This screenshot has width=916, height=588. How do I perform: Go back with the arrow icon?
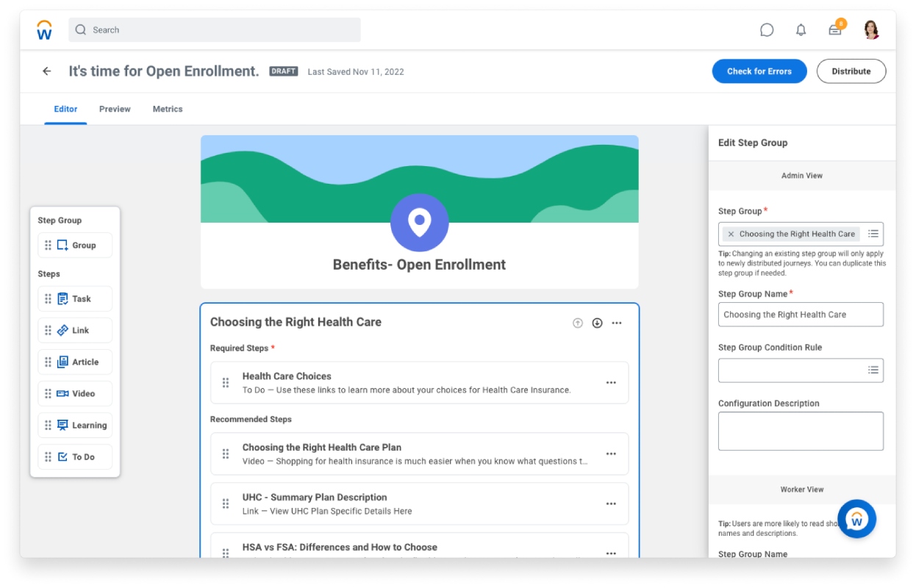click(47, 71)
